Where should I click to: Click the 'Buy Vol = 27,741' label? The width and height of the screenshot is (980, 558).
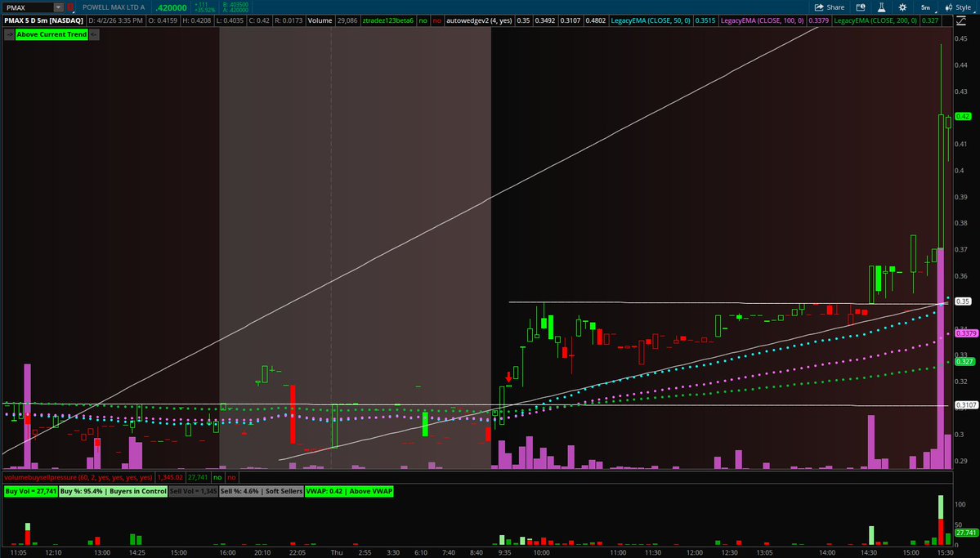pos(30,491)
